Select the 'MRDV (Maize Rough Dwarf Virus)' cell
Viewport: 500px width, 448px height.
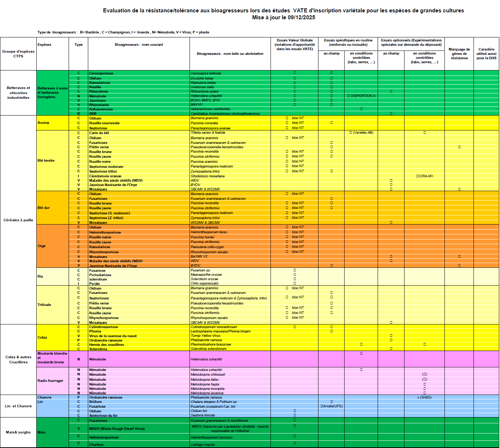coord(117,429)
